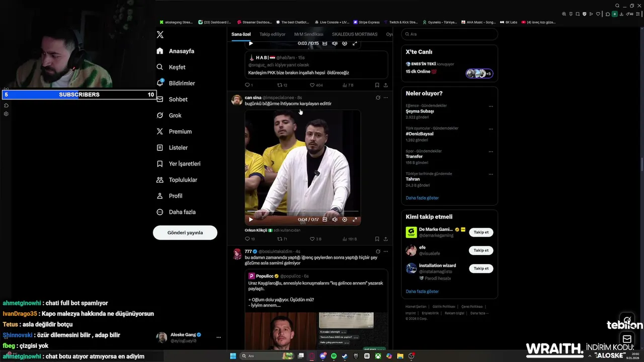644x362 pixels.
Task: Open more options for Tahran trend
Action: pyautogui.click(x=491, y=174)
